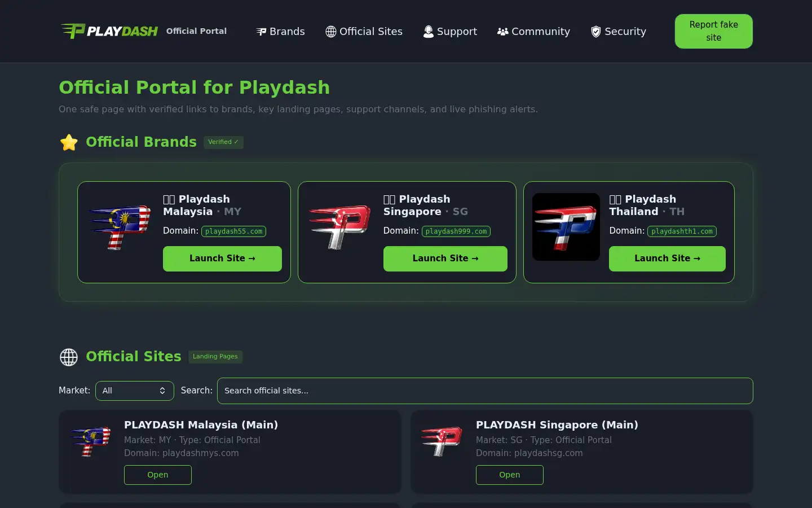Click the Playdash Malaysia flag logo in brand card

click(x=120, y=227)
